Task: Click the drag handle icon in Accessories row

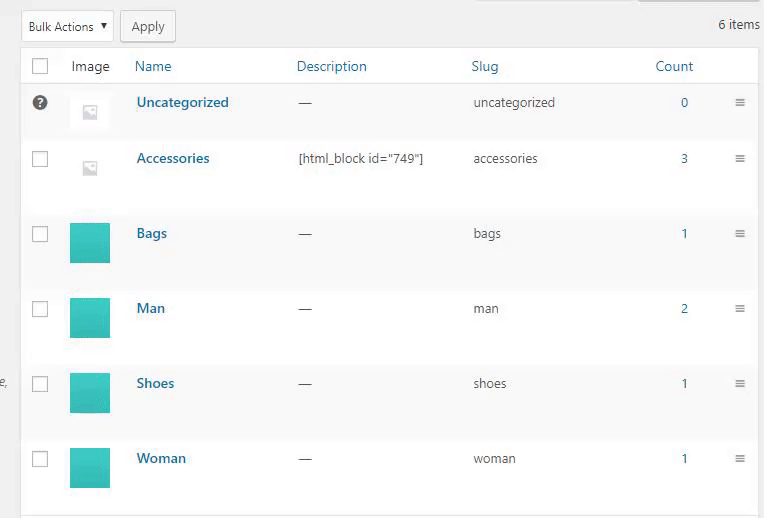Action: click(x=740, y=158)
